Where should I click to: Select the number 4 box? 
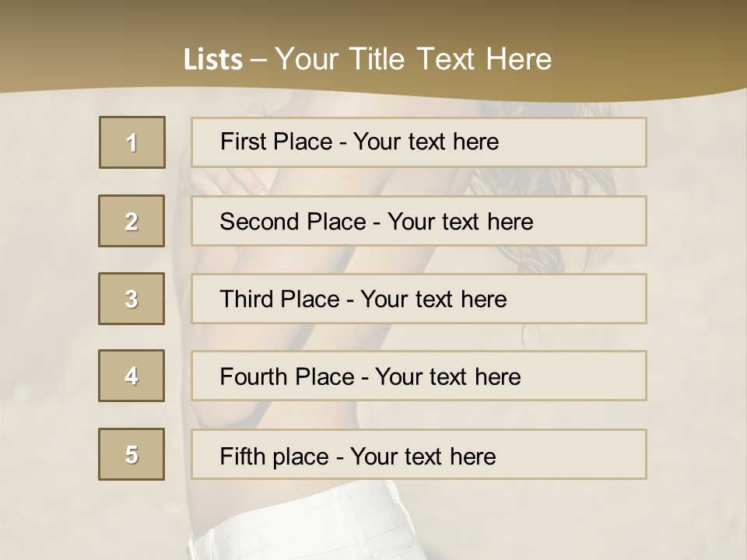point(132,376)
